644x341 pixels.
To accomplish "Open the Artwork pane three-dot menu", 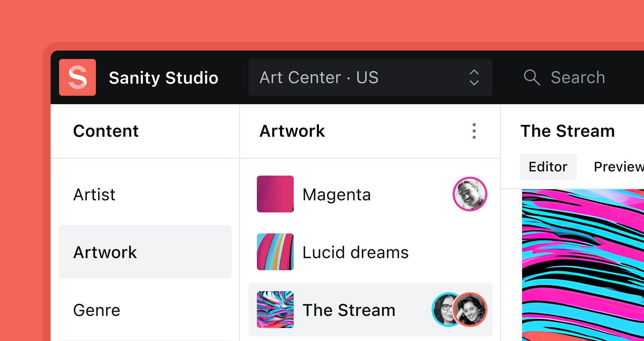I will coord(474,131).
